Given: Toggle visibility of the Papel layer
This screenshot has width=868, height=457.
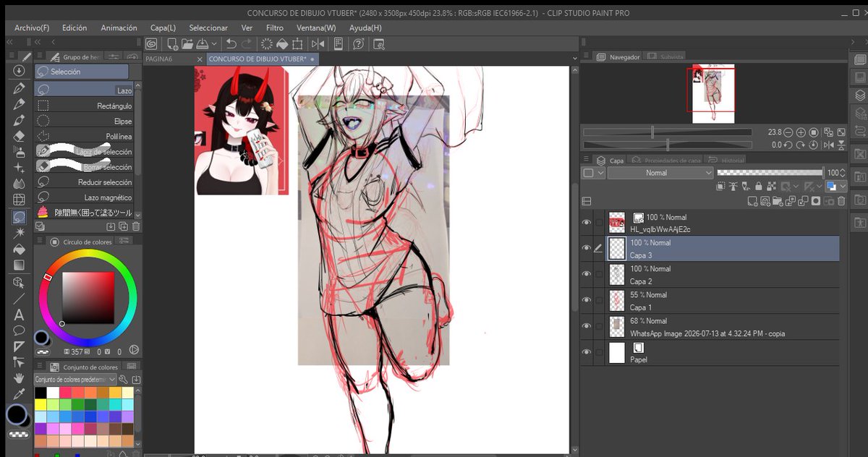Looking at the screenshot, I should point(587,352).
